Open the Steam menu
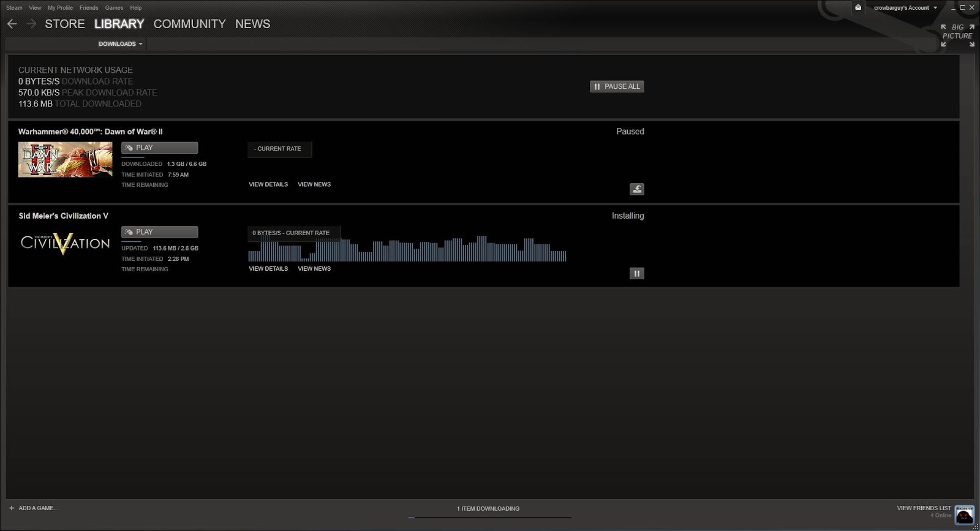 (x=14, y=8)
